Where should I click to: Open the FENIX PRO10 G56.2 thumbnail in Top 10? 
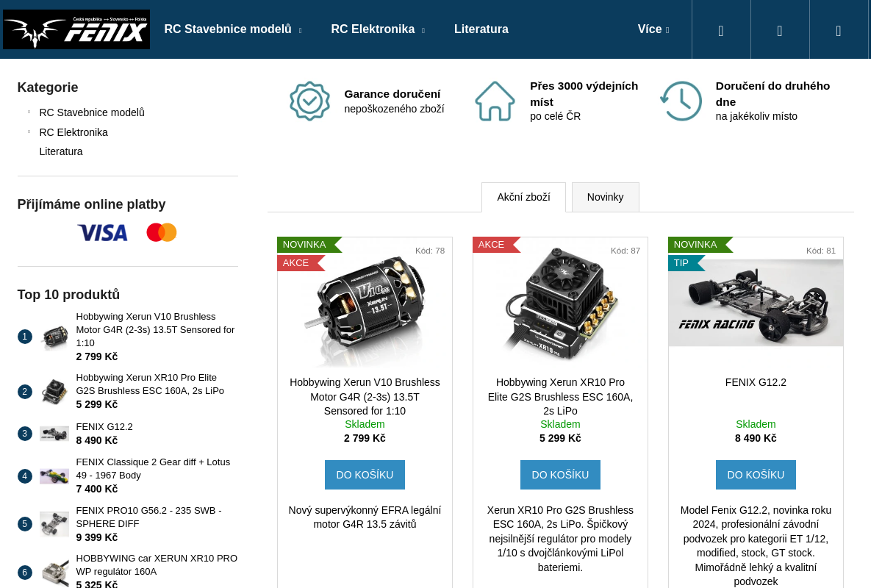coord(54,524)
